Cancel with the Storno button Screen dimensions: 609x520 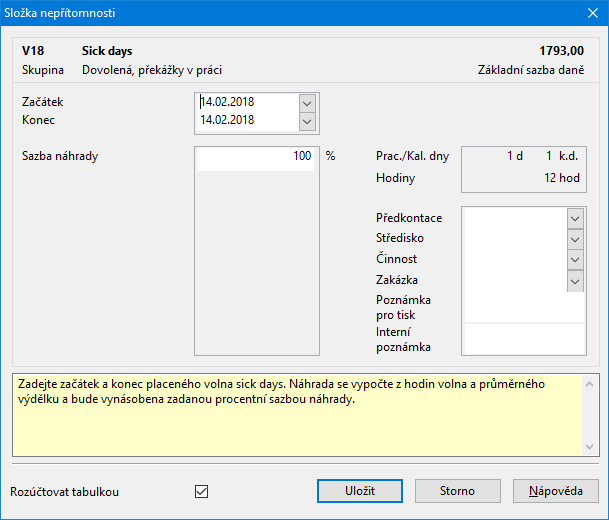(x=458, y=491)
